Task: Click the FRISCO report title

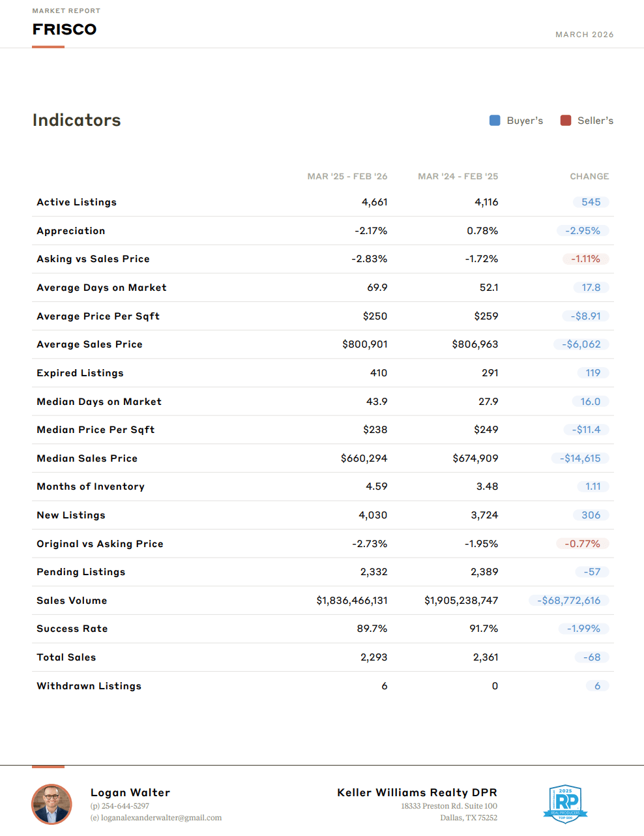Action: coord(65,29)
